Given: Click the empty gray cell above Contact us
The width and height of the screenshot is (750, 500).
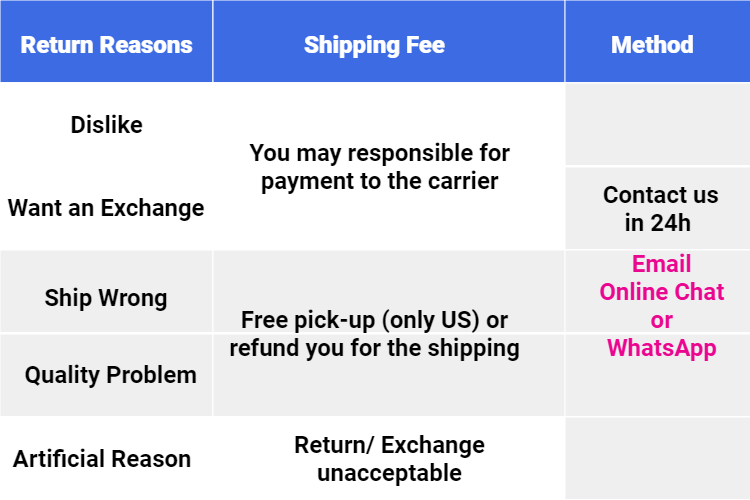Looking at the screenshot, I should pyautogui.click(x=658, y=124).
